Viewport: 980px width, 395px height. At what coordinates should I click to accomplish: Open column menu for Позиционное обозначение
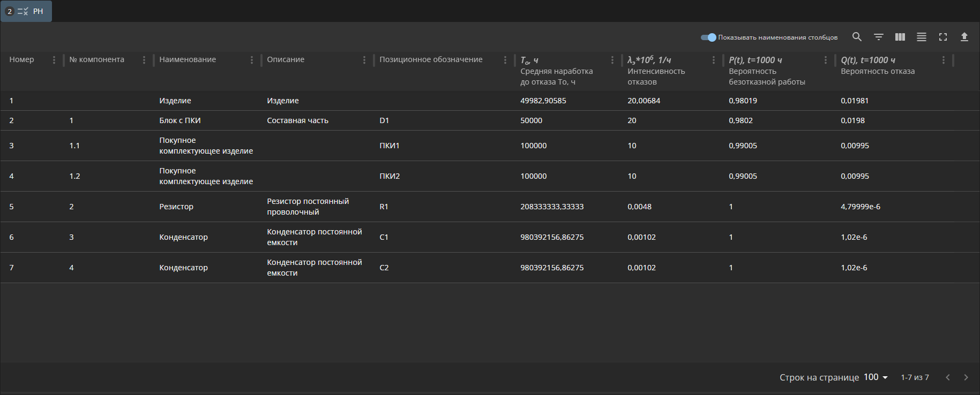coord(505,60)
